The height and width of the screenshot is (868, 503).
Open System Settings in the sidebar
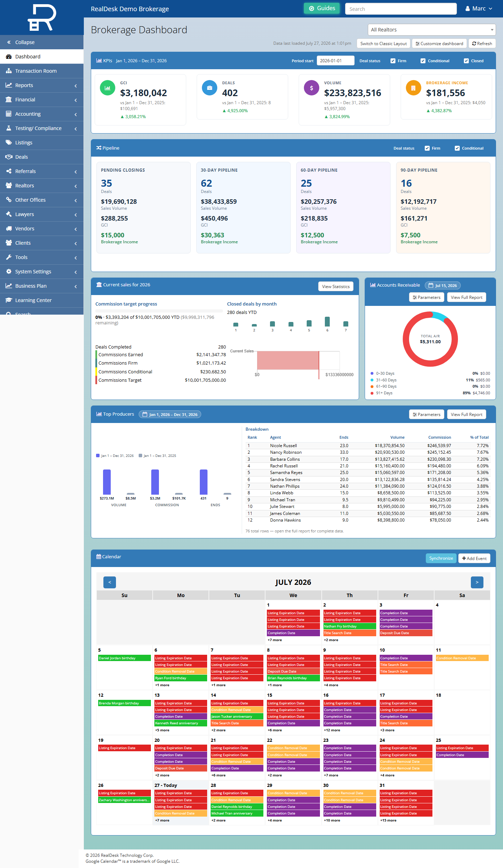(x=42, y=272)
